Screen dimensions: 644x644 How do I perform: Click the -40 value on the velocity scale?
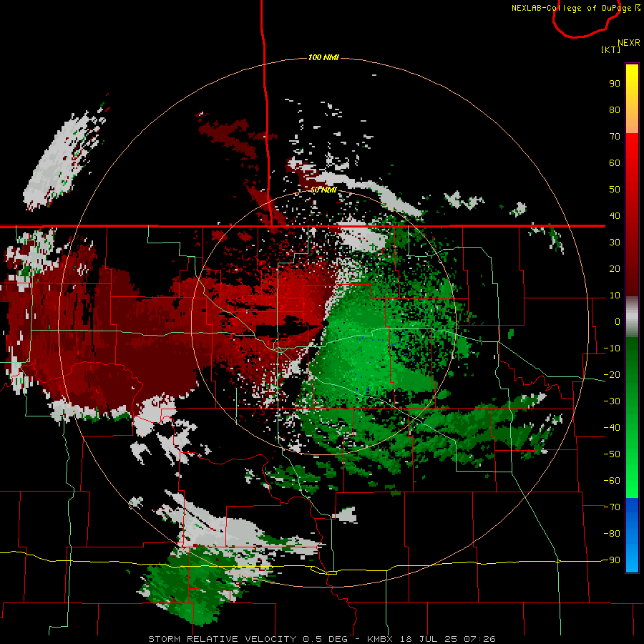(x=612, y=428)
